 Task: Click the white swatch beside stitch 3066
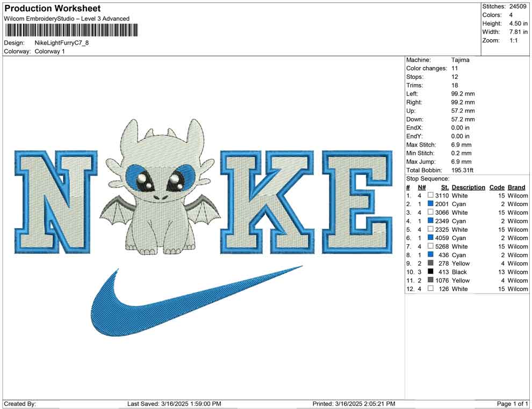tap(430, 212)
